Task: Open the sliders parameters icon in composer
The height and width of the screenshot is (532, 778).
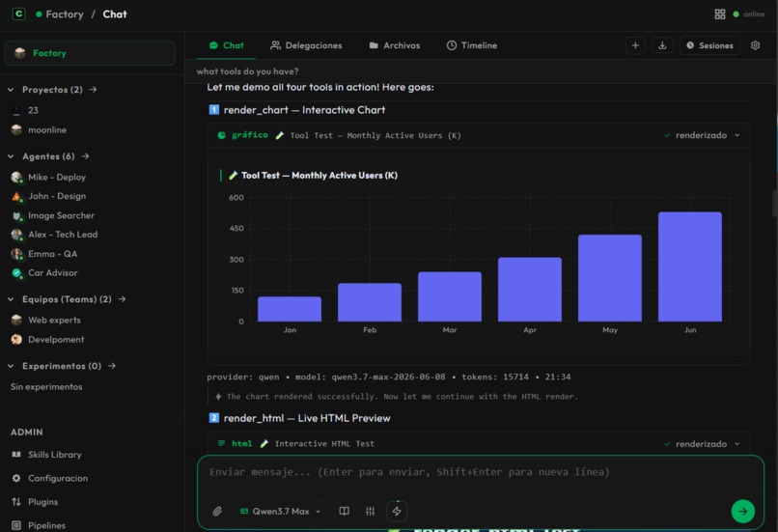Action: 370,511
